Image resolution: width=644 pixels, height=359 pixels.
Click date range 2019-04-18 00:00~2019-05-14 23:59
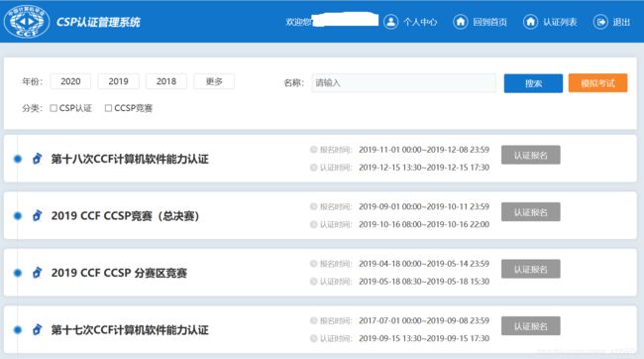424,264
